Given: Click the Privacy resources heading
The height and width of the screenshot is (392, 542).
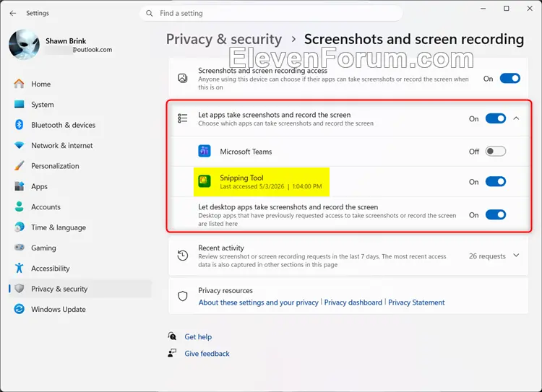Looking at the screenshot, I should tap(225, 290).
